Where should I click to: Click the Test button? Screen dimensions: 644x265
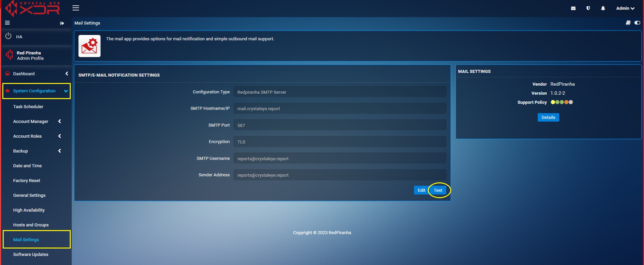click(x=438, y=190)
